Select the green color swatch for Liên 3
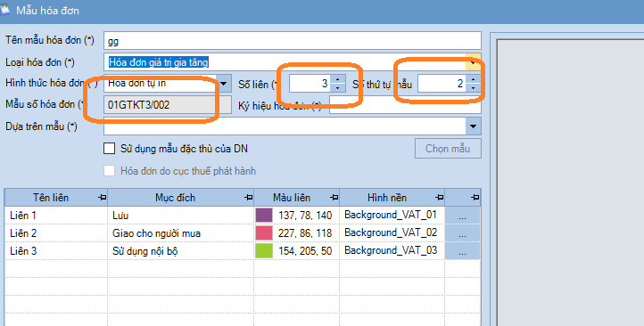 coord(264,251)
